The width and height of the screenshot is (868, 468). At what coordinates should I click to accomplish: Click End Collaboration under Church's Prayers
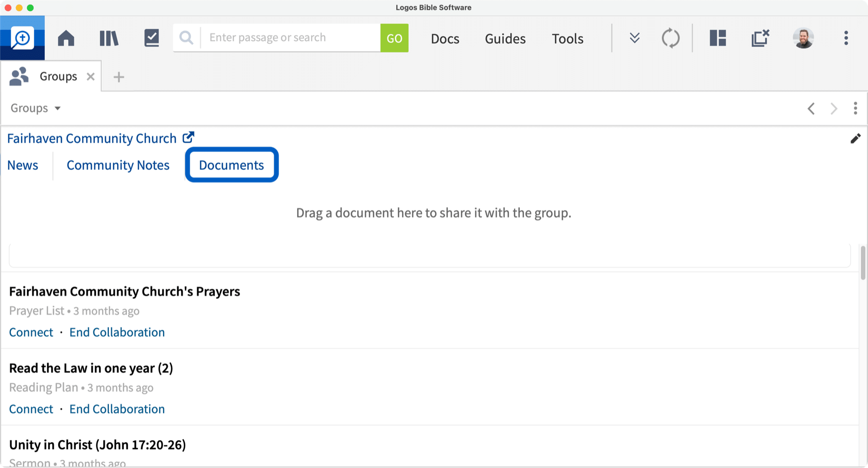pos(117,332)
